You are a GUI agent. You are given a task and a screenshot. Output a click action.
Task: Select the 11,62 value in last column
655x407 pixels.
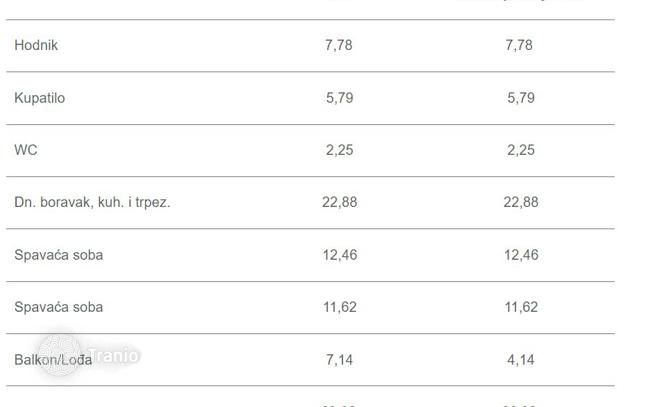521,307
